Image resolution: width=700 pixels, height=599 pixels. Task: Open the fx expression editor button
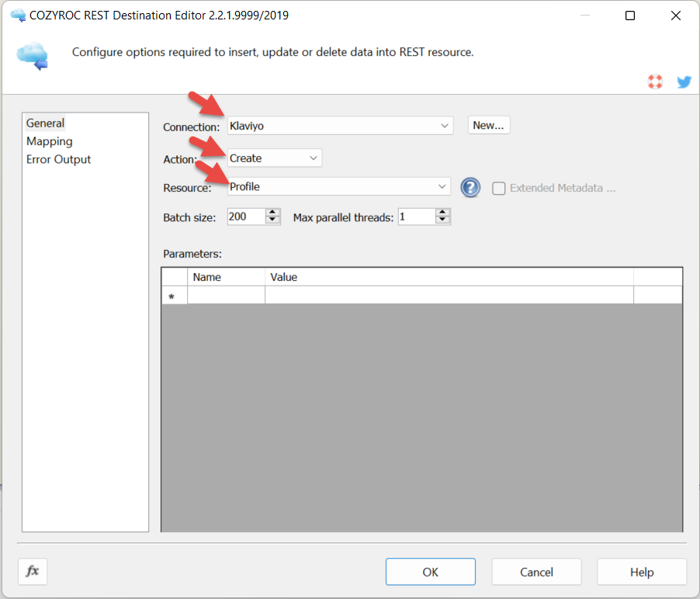(x=33, y=571)
